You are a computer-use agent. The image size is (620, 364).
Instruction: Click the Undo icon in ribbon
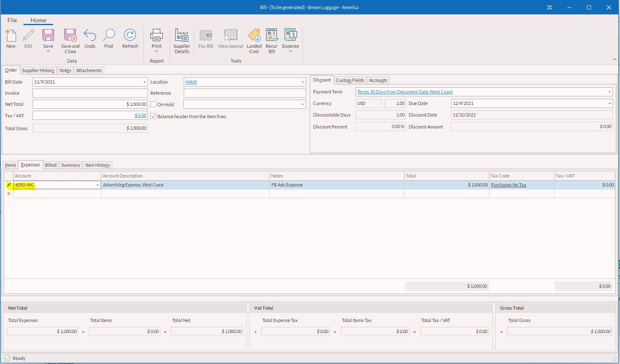pyautogui.click(x=90, y=36)
